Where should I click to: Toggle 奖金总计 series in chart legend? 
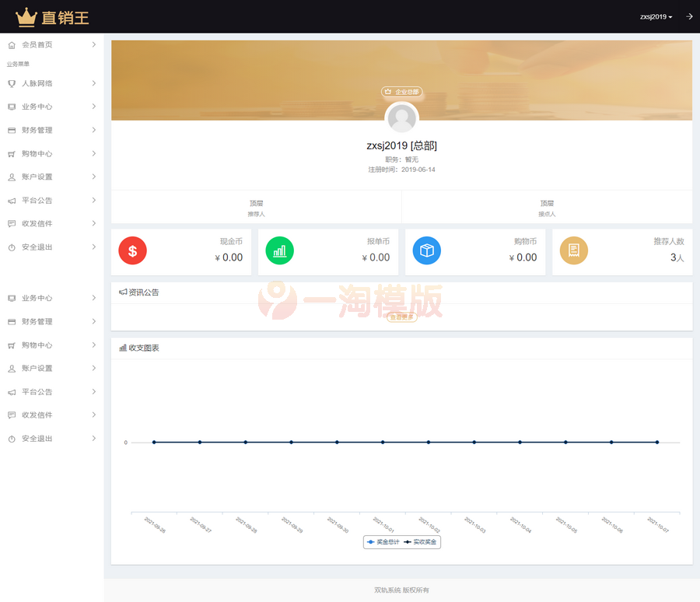(x=384, y=542)
